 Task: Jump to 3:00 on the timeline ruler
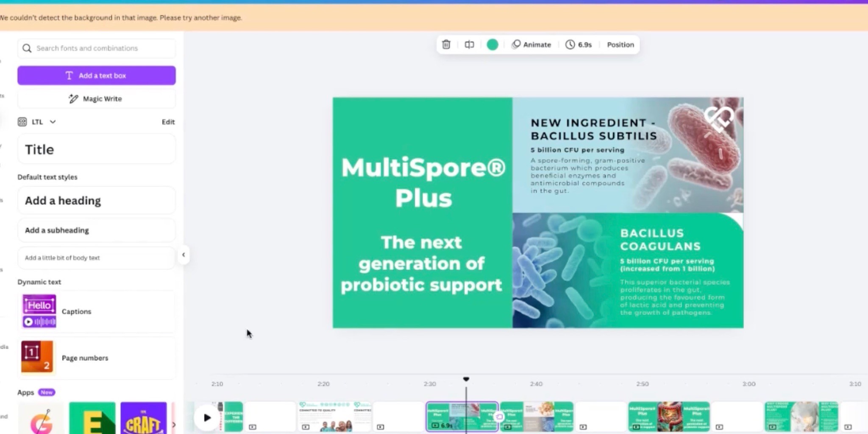point(749,384)
